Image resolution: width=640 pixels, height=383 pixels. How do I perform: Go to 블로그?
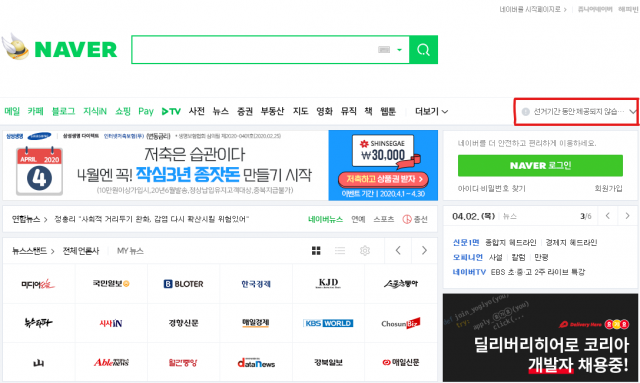tap(63, 111)
